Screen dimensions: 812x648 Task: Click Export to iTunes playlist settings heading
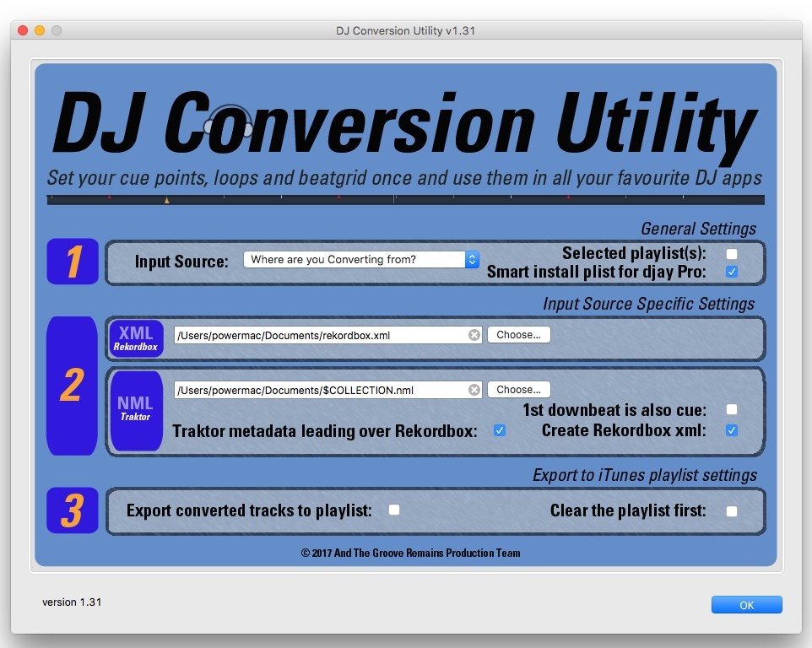[x=645, y=475]
